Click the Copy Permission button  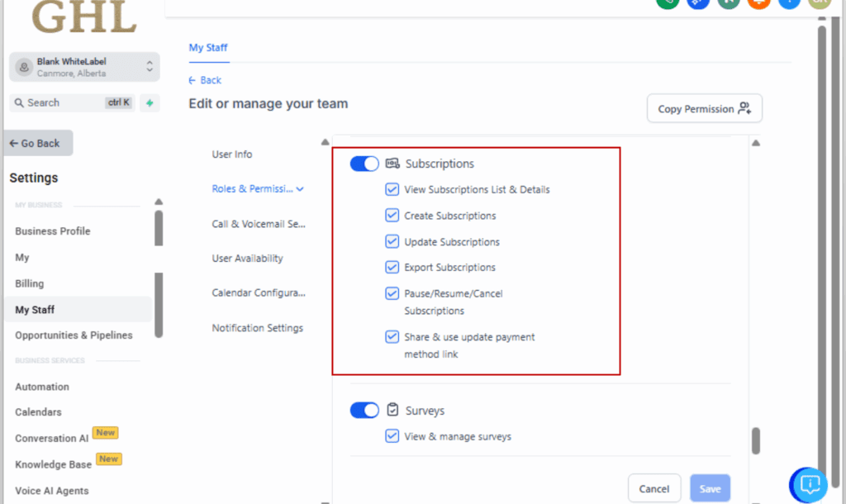point(704,108)
